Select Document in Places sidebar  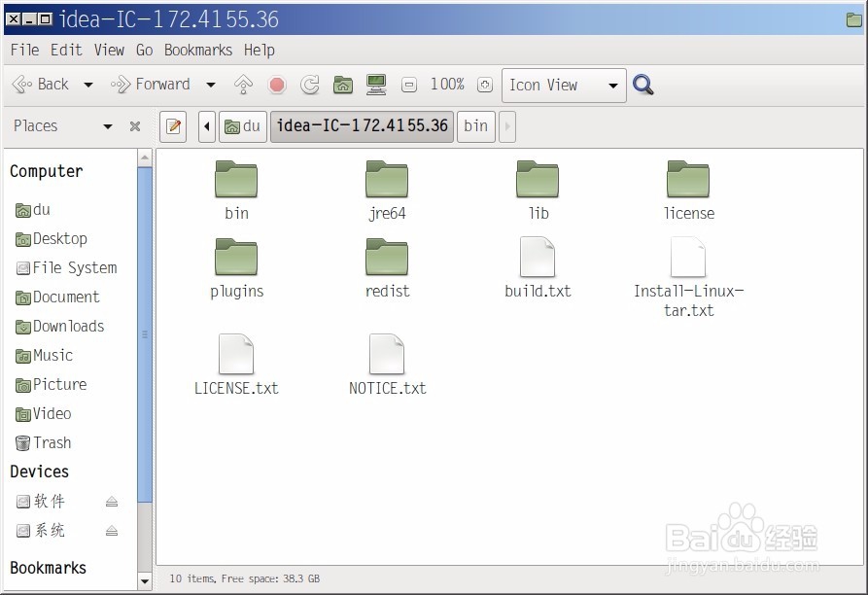pos(57,297)
